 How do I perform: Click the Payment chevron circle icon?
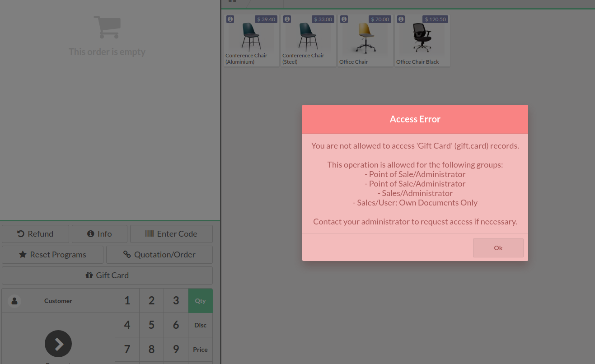[58, 344]
